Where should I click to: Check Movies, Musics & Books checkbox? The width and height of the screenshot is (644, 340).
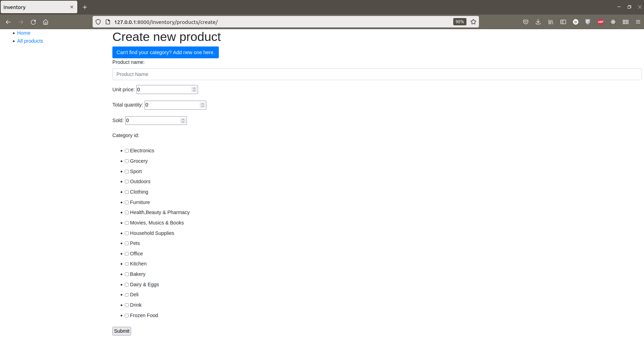point(127,223)
